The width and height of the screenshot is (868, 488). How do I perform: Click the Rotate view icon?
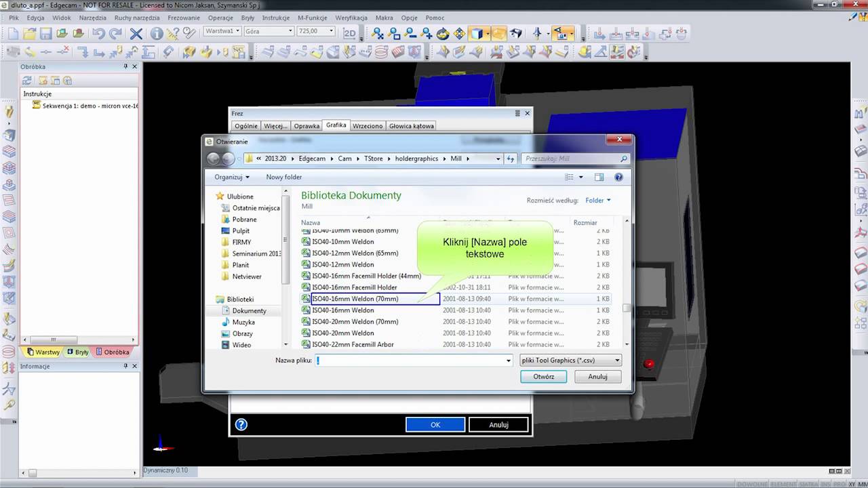(x=443, y=33)
